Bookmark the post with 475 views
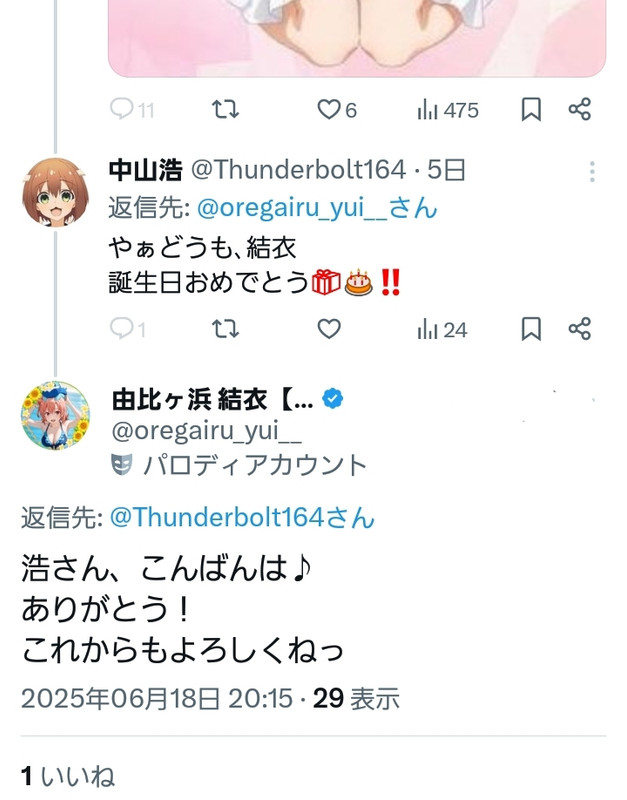 531,110
